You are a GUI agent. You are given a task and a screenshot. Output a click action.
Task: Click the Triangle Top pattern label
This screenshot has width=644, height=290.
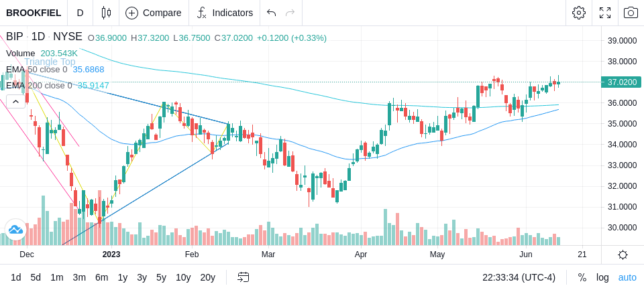click(50, 62)
